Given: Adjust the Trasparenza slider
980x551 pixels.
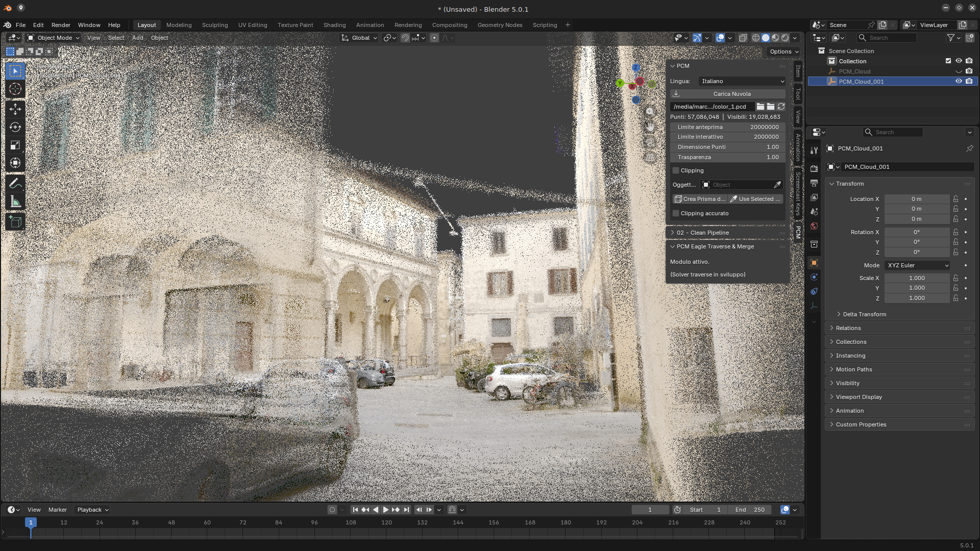Looking at the screenshot, I should [x=727, y=157].
